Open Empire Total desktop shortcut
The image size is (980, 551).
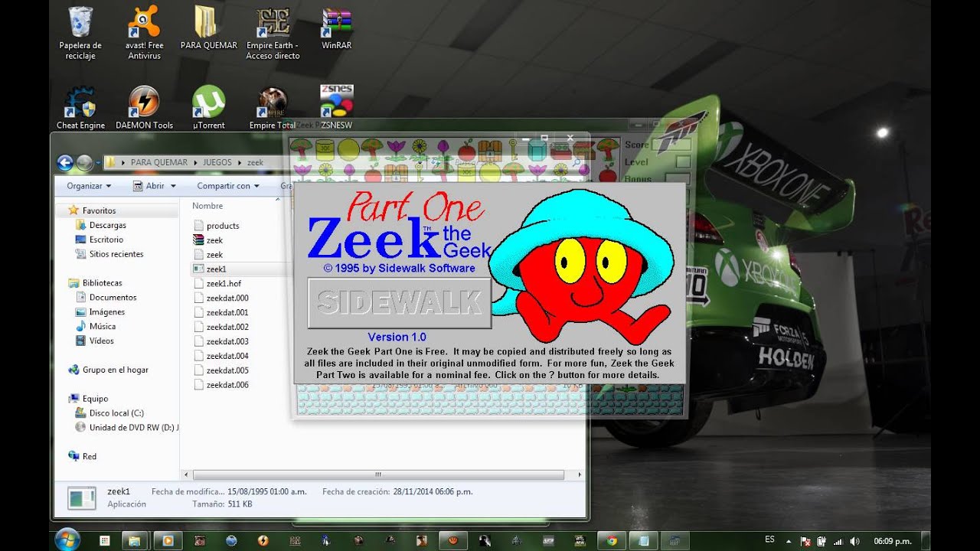point(273,107)
